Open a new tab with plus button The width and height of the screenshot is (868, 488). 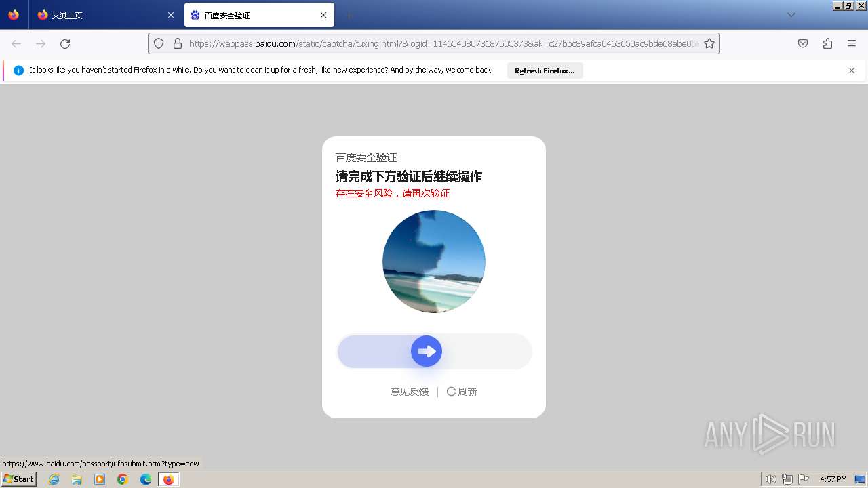click(x=349, y=15)
